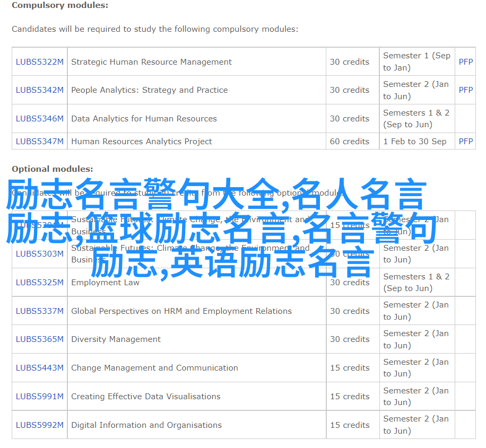Click the Employment Law module title
Screen dimensions: 486x448
pyautogui.click(x=105, y=283)
